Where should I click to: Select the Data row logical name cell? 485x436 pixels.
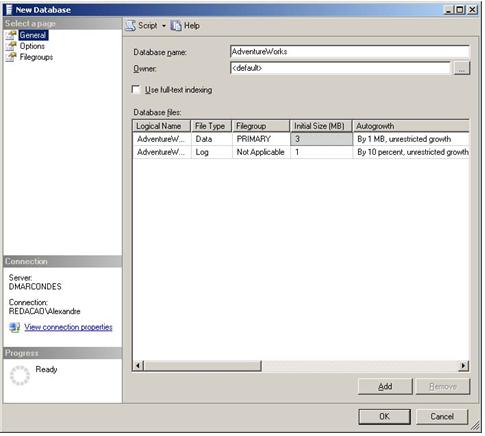pyautogui.click(x=161, y=139)
